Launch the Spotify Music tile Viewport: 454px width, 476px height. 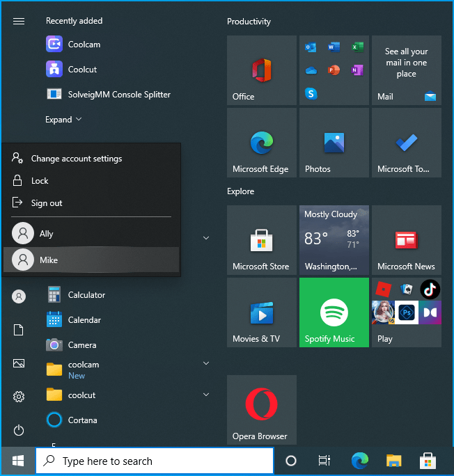coord(334,312)
